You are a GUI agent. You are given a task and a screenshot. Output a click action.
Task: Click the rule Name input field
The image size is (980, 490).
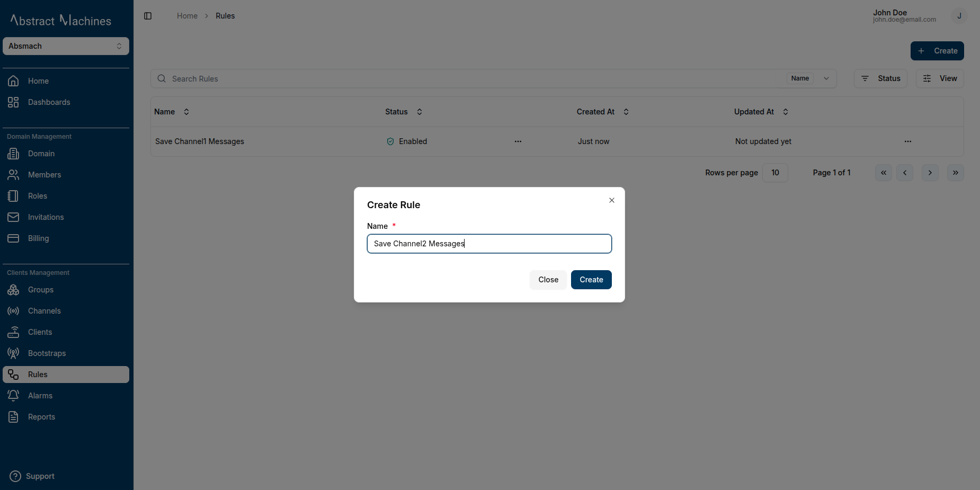(x=489, y=244)
